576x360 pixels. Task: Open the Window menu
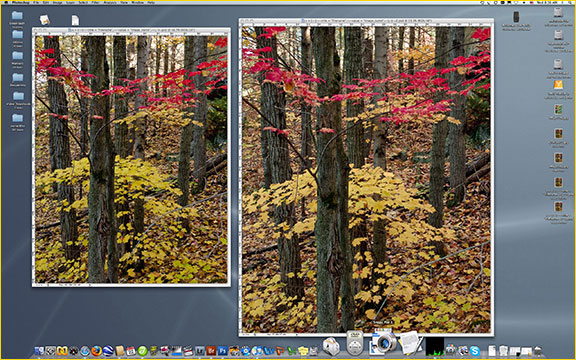pyautogui.click(x=138, y=3)
